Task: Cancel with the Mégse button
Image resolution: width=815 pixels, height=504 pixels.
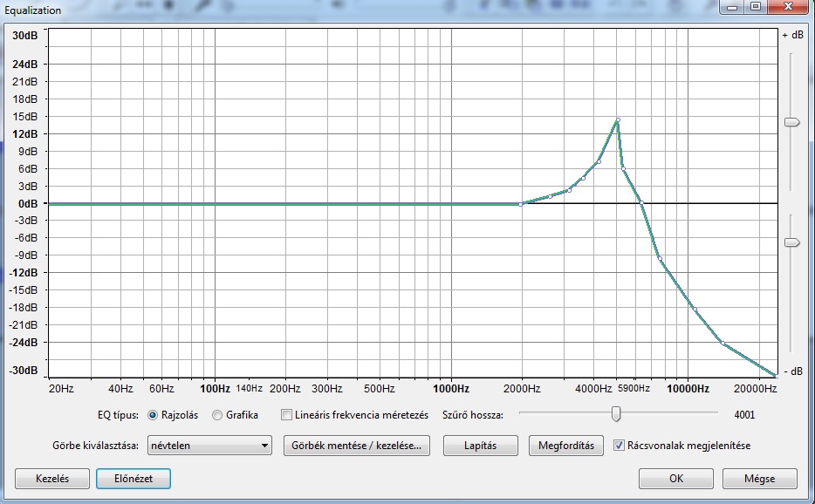Action: [759, 479]
